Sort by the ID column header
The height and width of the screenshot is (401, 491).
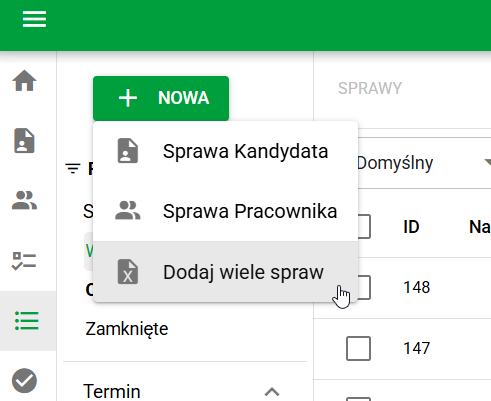click(x=411, y=227)
